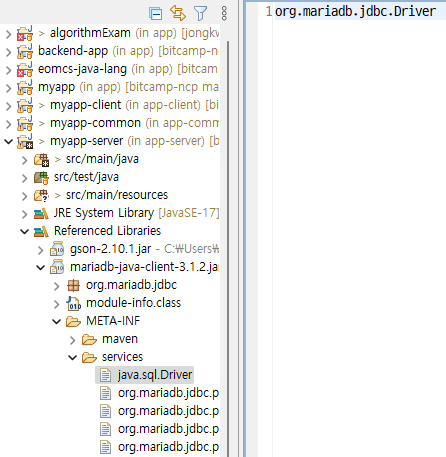This screenshot has width=446, height=457.
Task: Click the maven folder icon
Action: [89, 340]
